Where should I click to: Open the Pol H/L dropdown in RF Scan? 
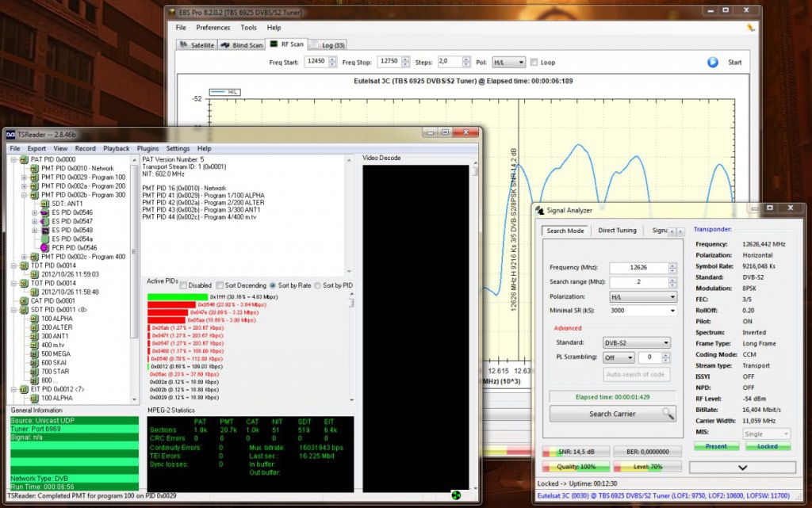pos(509,62)
